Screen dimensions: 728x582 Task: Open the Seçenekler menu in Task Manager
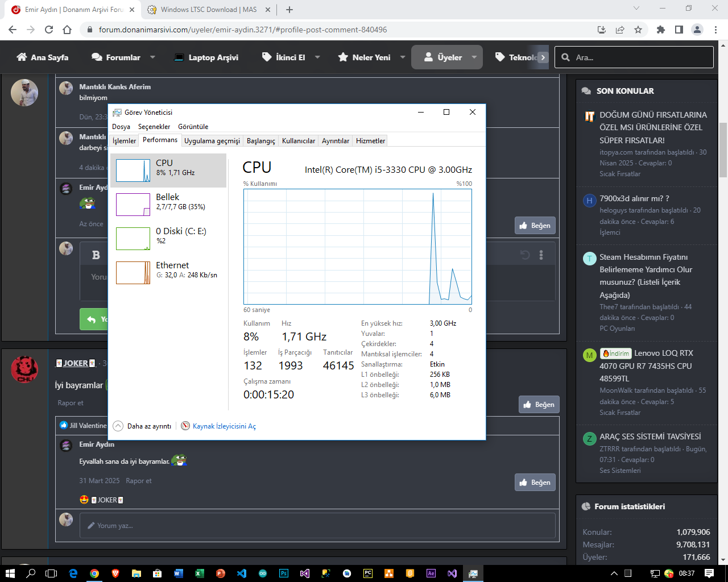154,127
